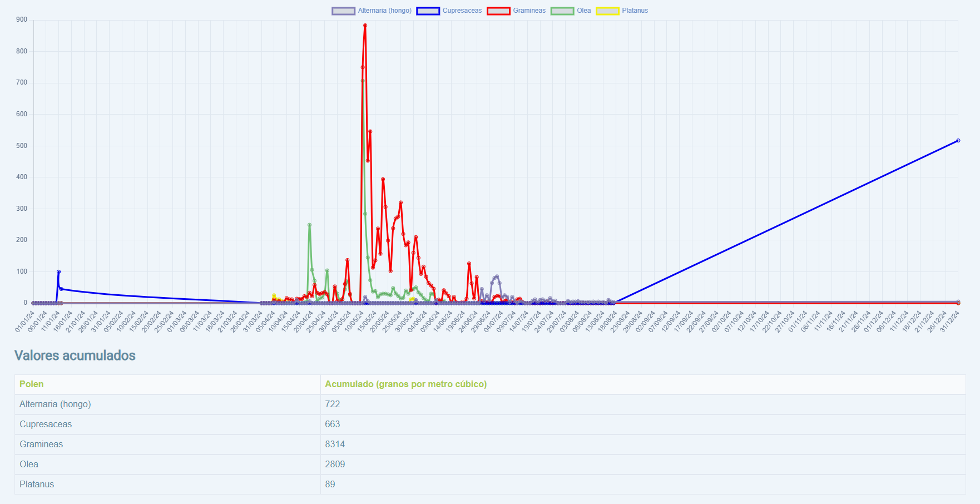
Task: Click the purple Alternaria legend color box
Action: click(x=343, y=11)
